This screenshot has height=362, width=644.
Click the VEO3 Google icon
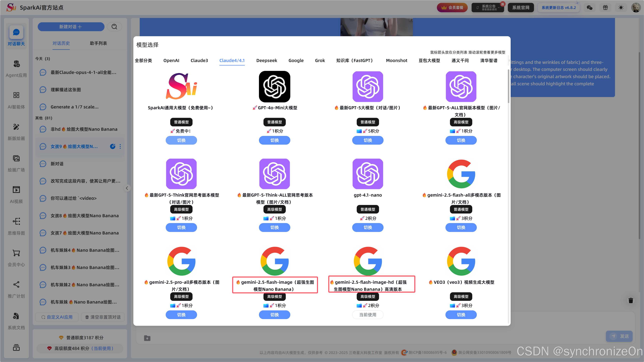461,261
